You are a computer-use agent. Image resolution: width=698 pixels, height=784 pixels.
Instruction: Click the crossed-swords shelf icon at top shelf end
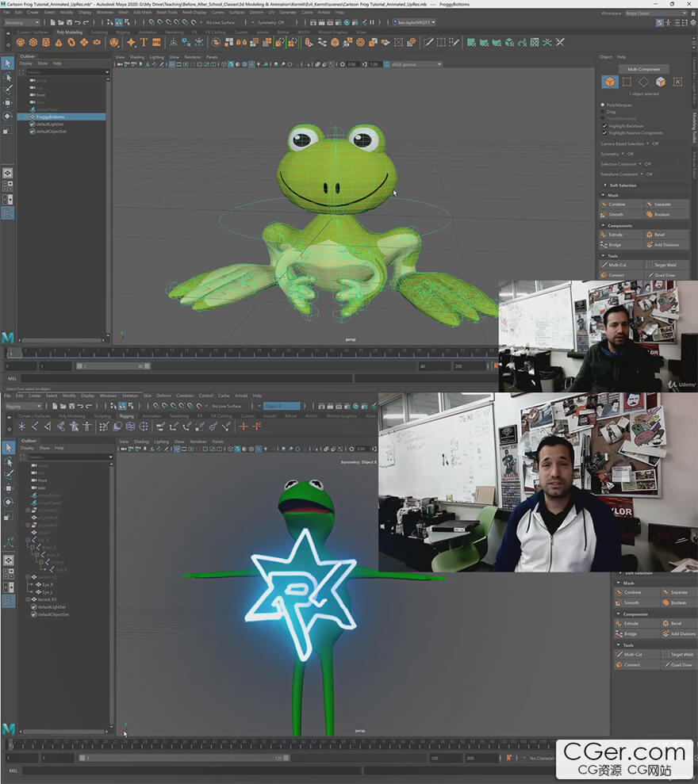coord(560,43)
